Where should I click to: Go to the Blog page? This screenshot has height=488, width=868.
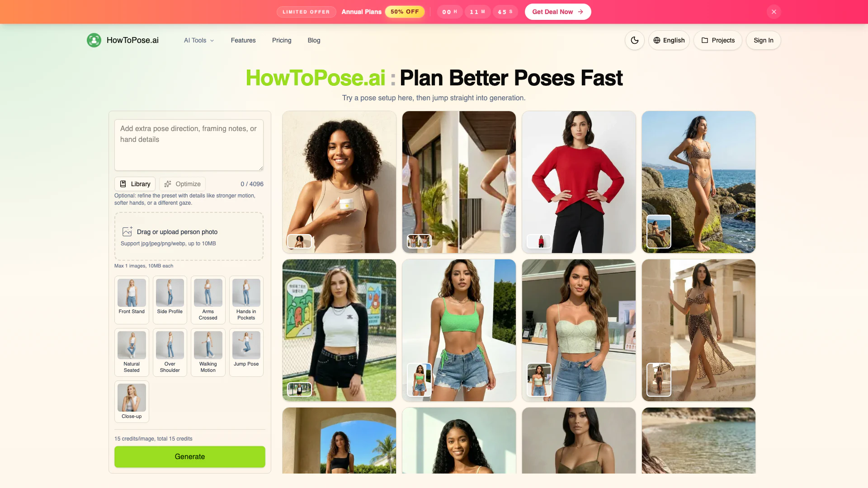pyautogui.click(x=314, y=40)
